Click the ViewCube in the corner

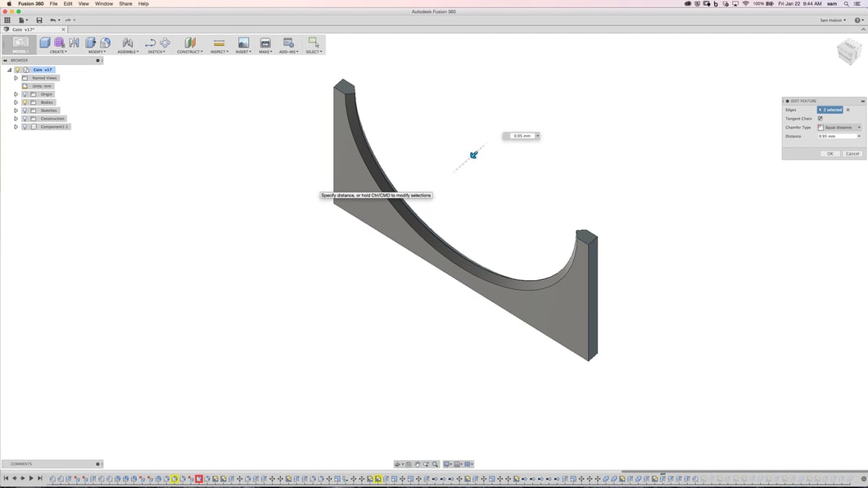848,53
